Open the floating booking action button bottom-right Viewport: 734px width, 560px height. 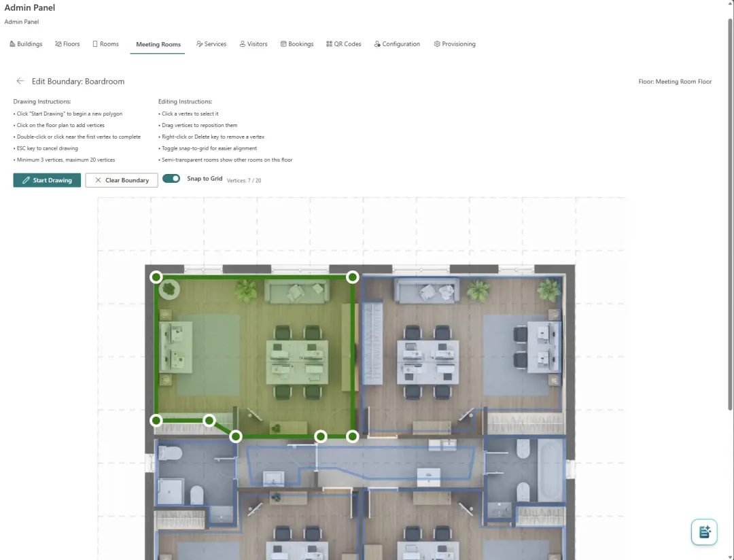click(x=704, y=532)
